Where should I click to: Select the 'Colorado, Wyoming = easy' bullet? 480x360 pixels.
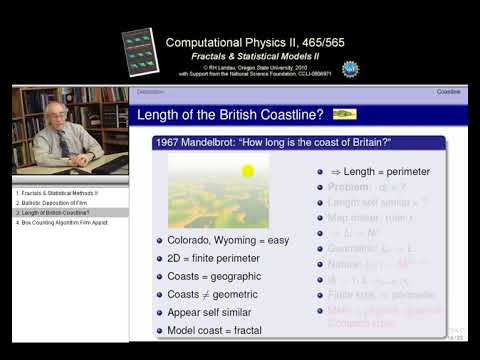point(228,240)
